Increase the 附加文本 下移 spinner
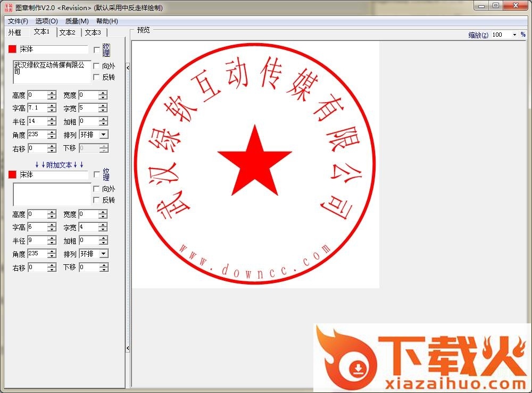Viewport: 532px width, 393px height. pos(103,265)
